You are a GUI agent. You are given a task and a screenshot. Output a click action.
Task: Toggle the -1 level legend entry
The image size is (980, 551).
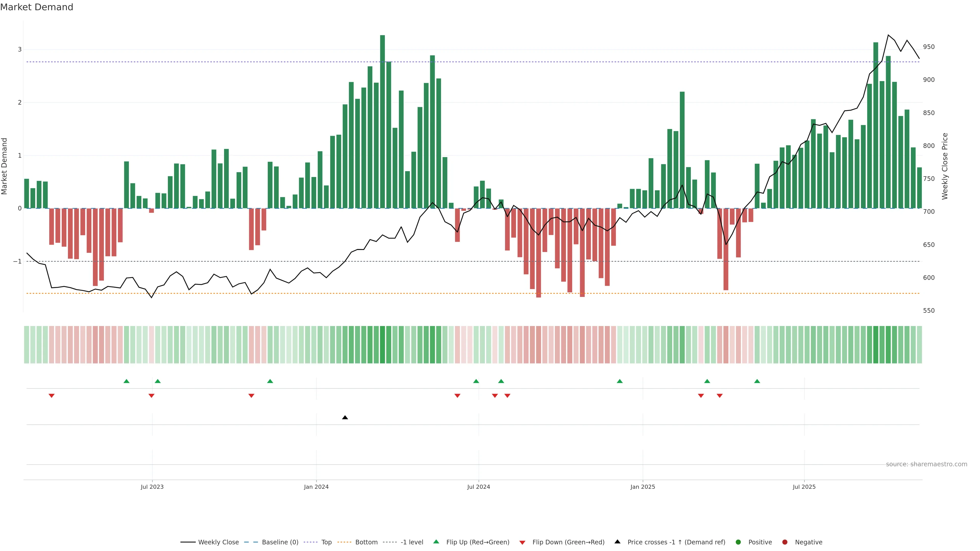[x=412, y=542]
